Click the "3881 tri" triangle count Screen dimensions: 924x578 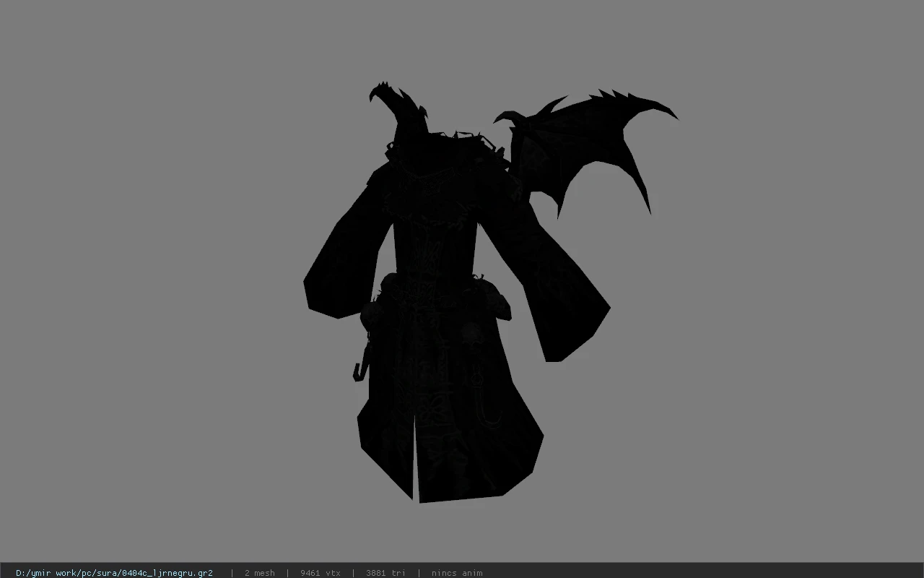point(385,573)
